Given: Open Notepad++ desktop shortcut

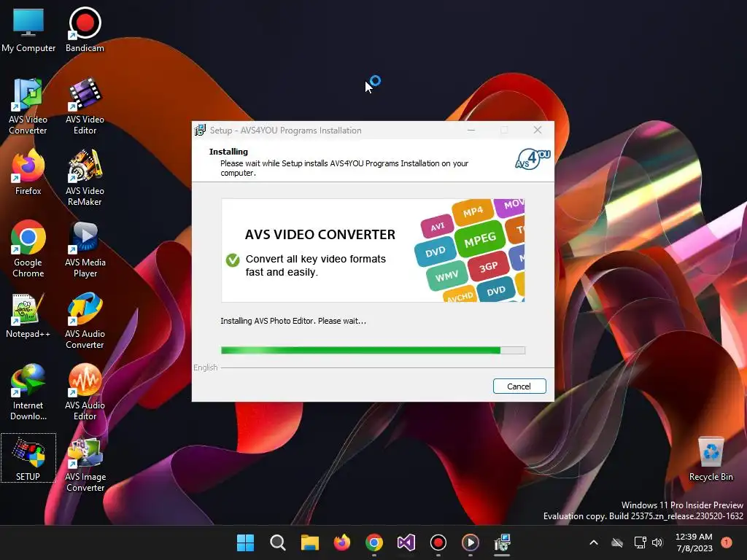Looking at the screenshot, I should (x=28, y=316).
